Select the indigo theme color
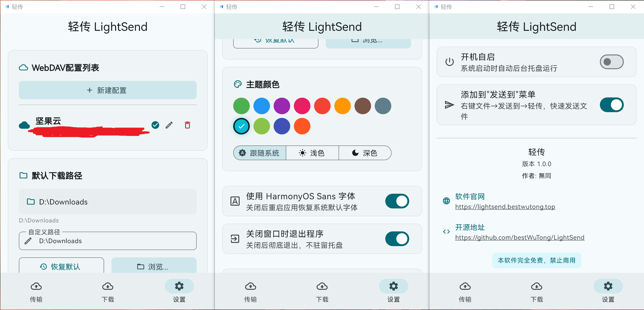The height and width of the screenshot is (310, 644). (x=282, y=126)
